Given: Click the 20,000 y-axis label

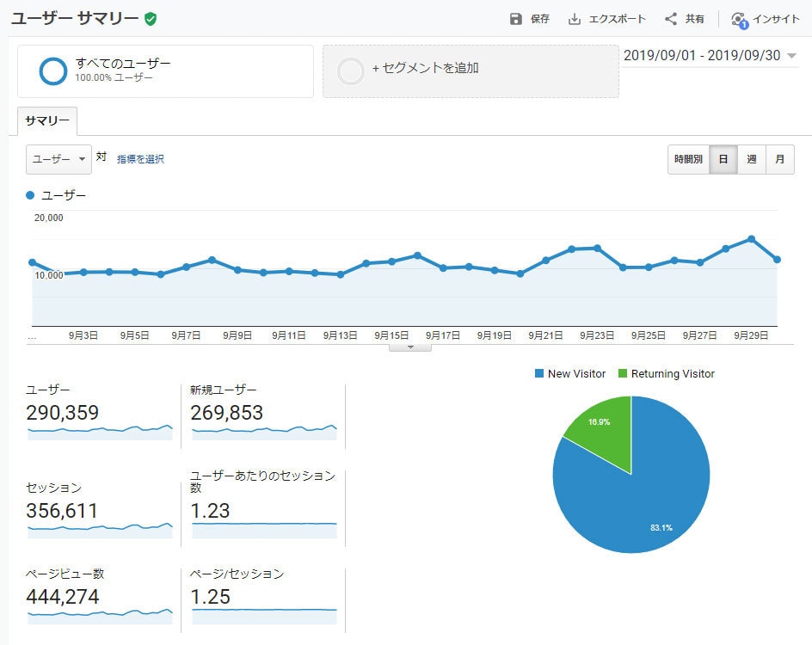Looking at the screenshot, I should tap(49, 218).
